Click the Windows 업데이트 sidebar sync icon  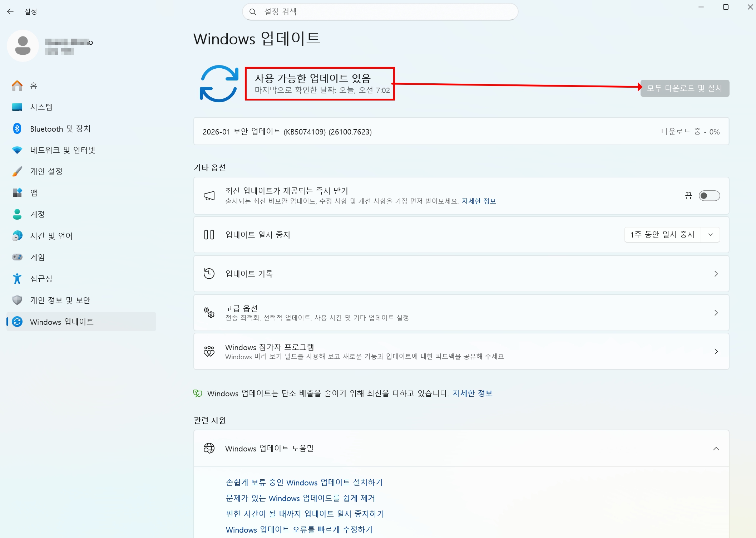(x=17, y=322)
